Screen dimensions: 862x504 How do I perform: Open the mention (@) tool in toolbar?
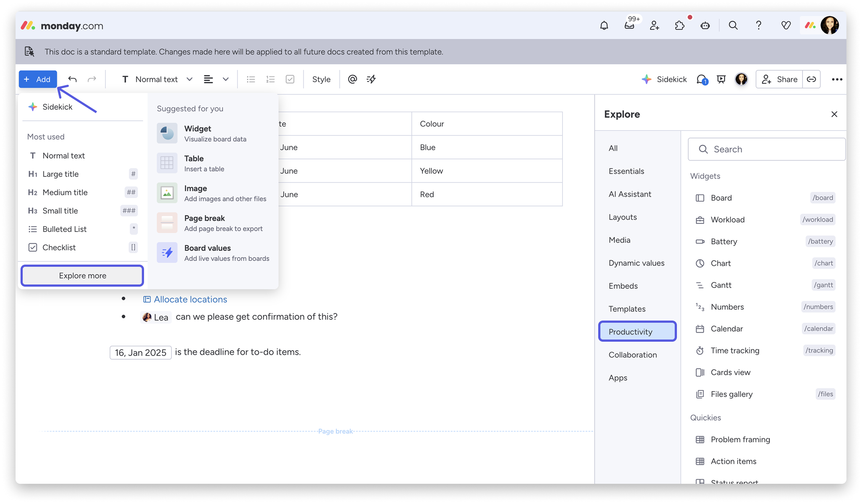[352, 79]
